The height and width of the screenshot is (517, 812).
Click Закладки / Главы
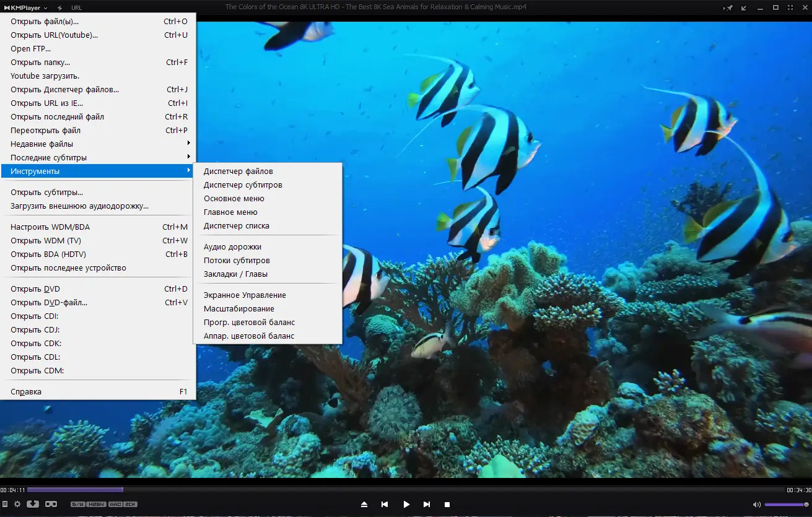268,274
